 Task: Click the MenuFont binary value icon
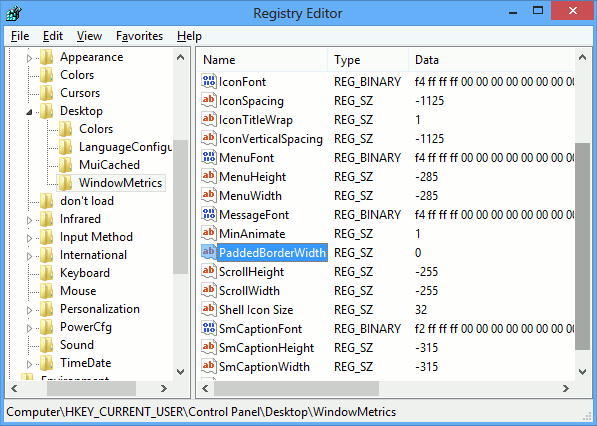pyautogui.click(x=209, y=157)
